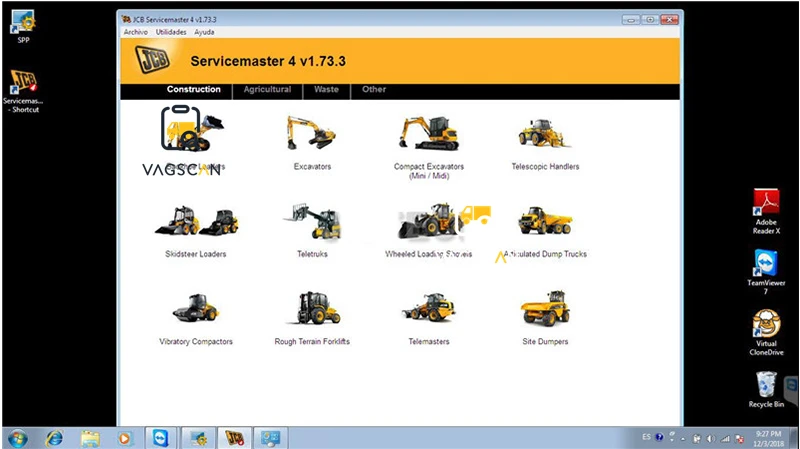
Task: Click the ES language indicator
Action: click(x=646, y=437)
